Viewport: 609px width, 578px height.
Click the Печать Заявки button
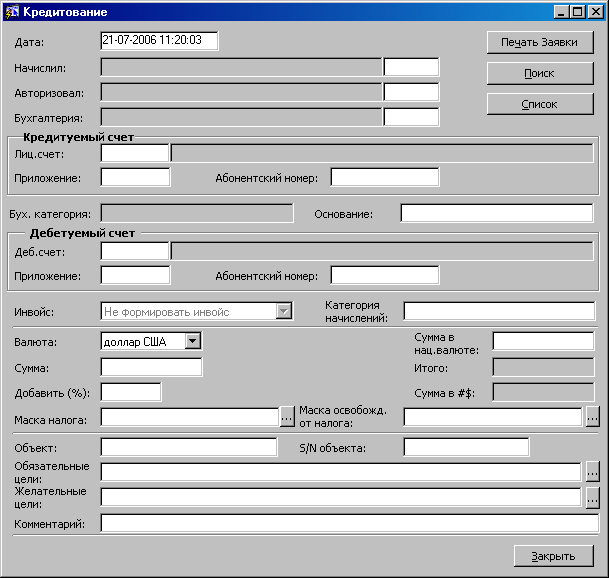(x=540, y=42)
